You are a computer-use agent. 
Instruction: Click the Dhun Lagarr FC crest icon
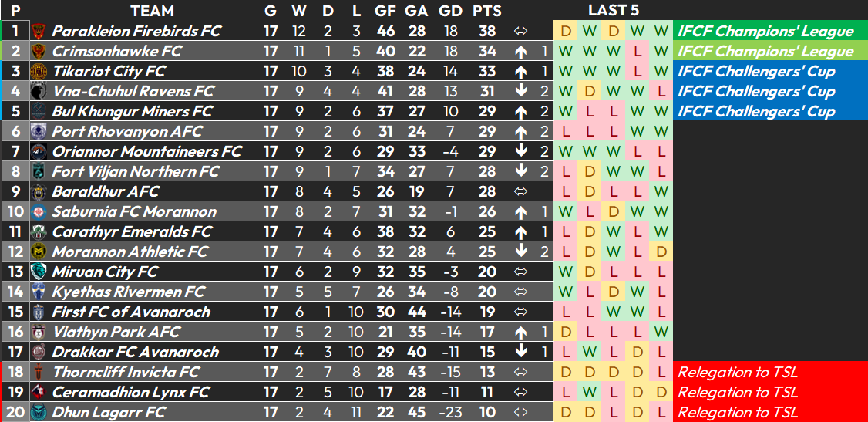pyautogui.click(x=39, y=412)
